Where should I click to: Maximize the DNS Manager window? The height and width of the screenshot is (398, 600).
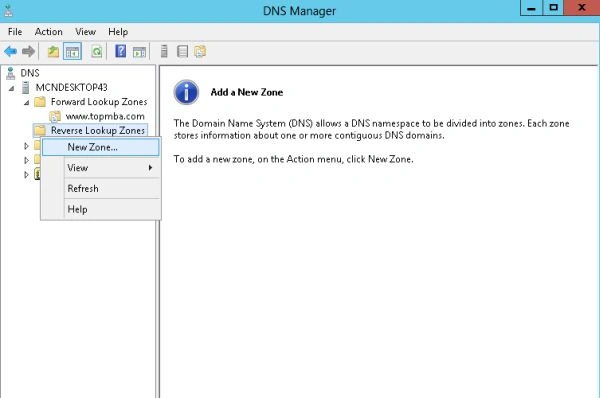click(x=553, y=8)
